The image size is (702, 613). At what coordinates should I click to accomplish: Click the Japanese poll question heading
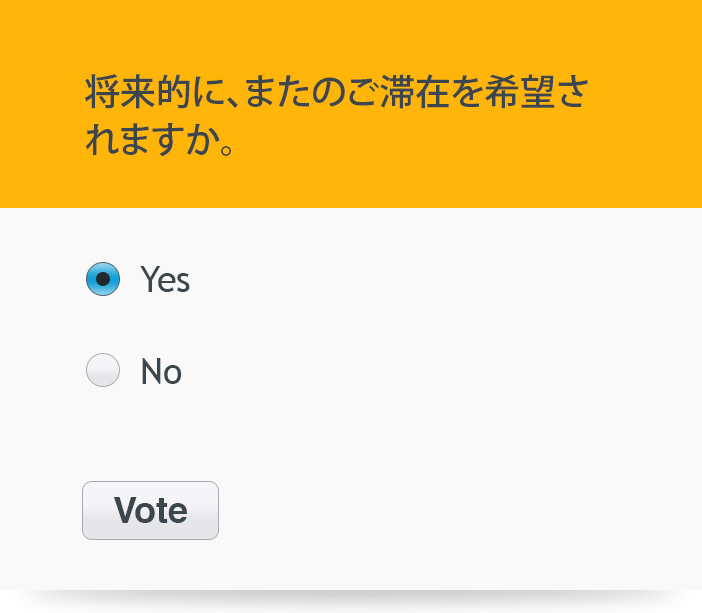pos(335,116)
